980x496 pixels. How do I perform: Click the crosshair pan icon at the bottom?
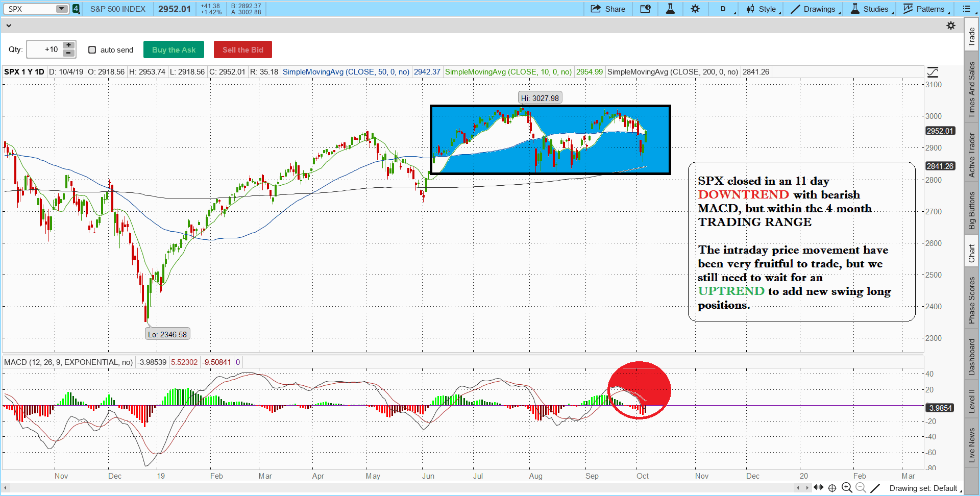click(832, 488)
